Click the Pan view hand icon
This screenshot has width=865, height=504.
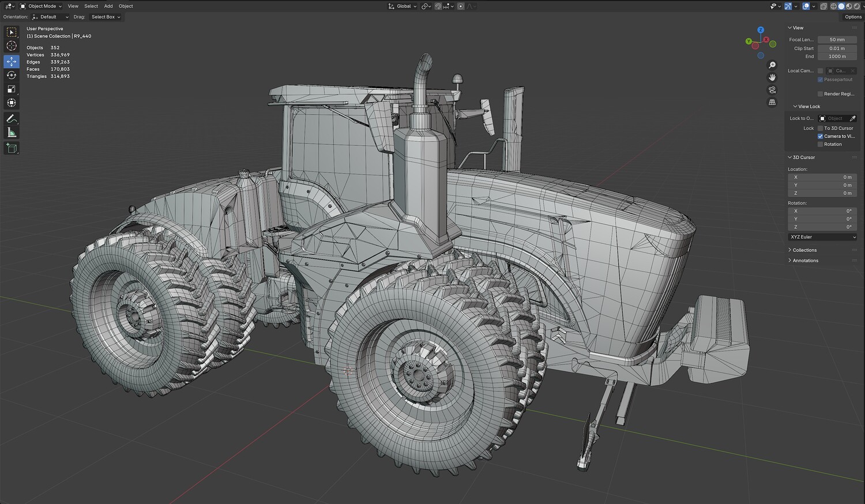tap(772, 77)
